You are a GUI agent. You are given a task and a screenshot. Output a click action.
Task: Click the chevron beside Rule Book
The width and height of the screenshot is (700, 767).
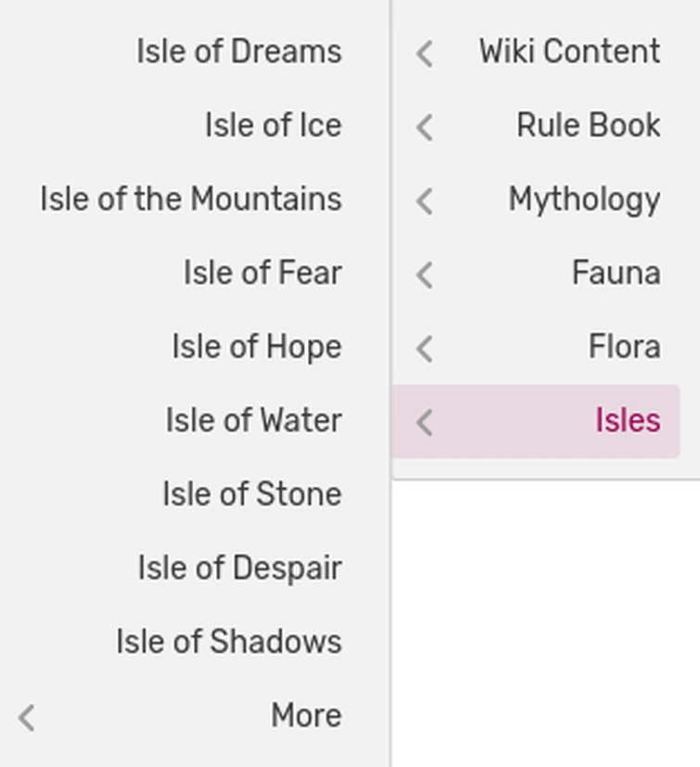424,127
